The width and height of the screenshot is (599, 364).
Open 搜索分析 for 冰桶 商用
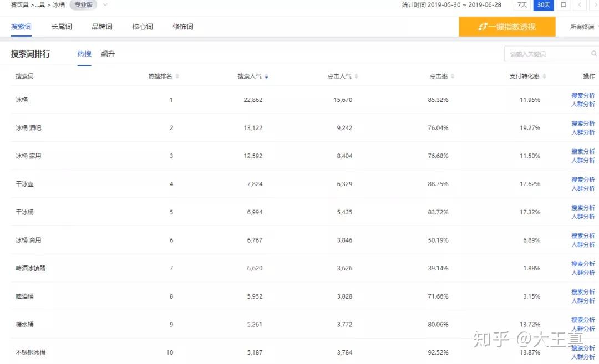tap(583, 236)
